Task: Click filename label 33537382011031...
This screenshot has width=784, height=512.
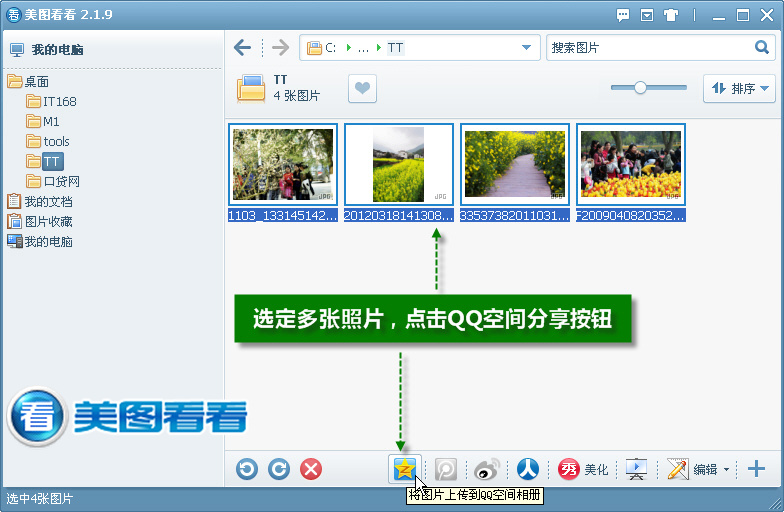Action: tap(515, 216)
